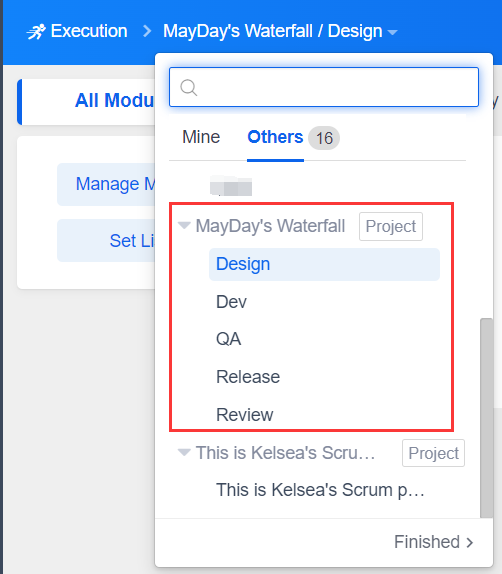Select the Release execution

pyautogui.click(x=324, y=377)
